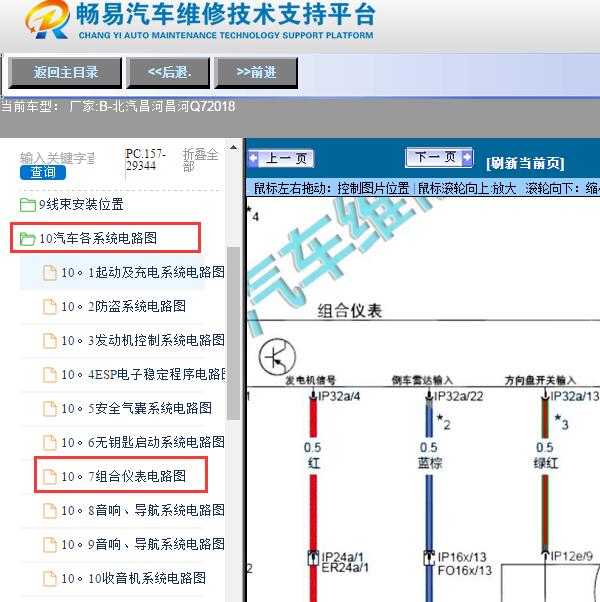Click the IP16x/13 connector label

(462, 557)
